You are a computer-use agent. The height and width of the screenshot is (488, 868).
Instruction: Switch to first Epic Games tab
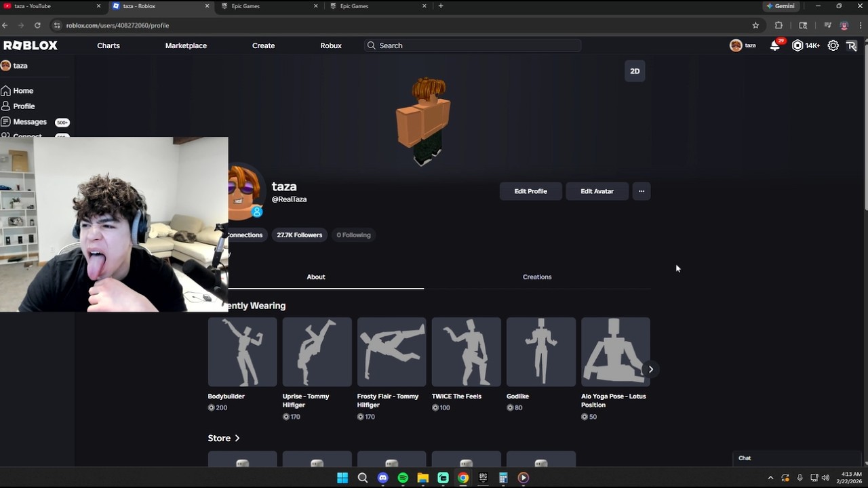(269, 6)
